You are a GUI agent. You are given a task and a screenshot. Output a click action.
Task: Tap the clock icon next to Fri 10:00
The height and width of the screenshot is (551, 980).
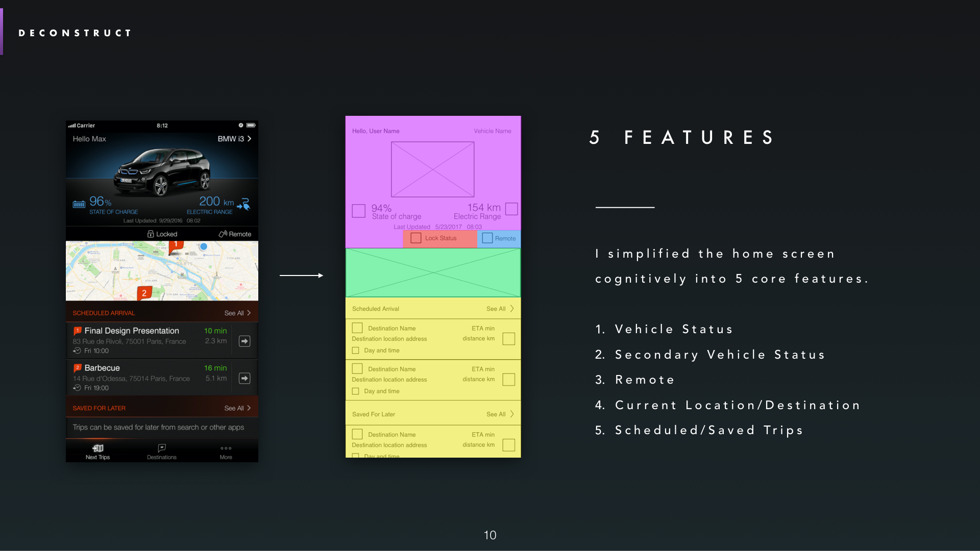point(77,350)
